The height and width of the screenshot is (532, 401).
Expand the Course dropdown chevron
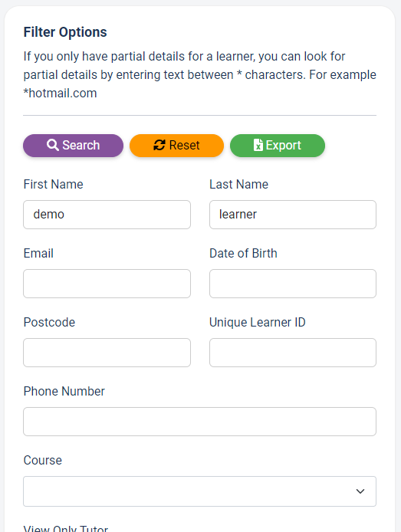pos(360,491)
